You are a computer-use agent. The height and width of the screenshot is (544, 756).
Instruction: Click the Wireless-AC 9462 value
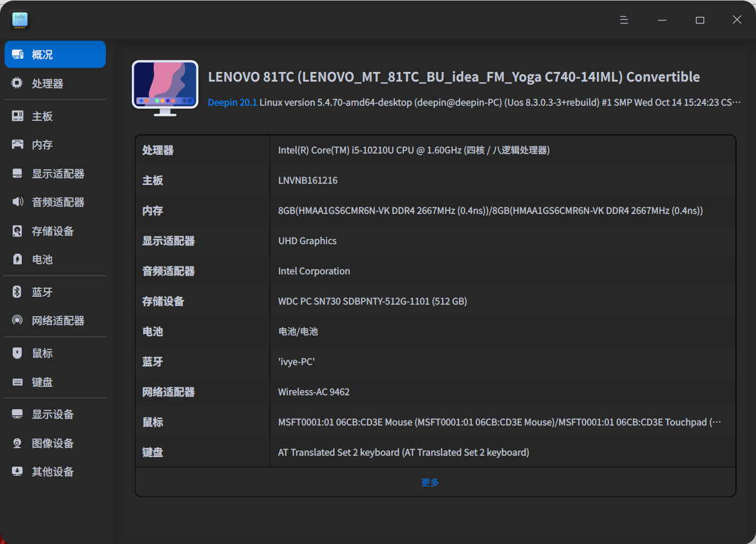[x=314, y=392]
